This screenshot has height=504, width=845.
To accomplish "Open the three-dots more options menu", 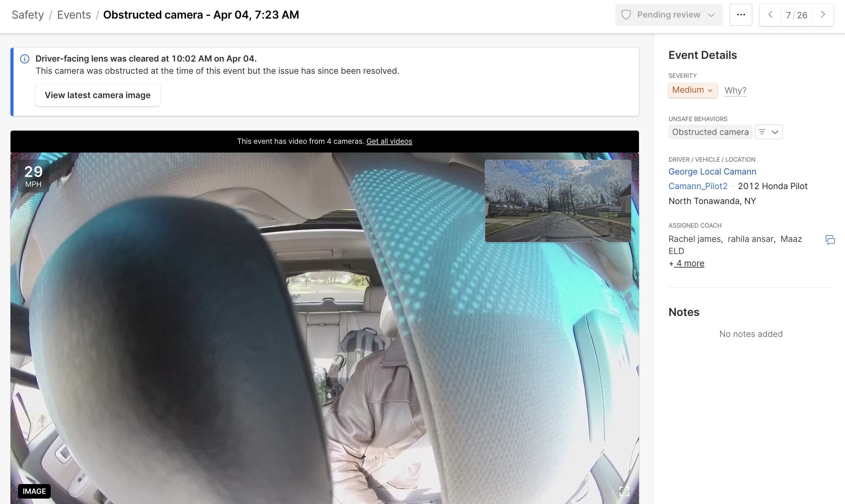I will pyautogui.click(x=741, y=15).
